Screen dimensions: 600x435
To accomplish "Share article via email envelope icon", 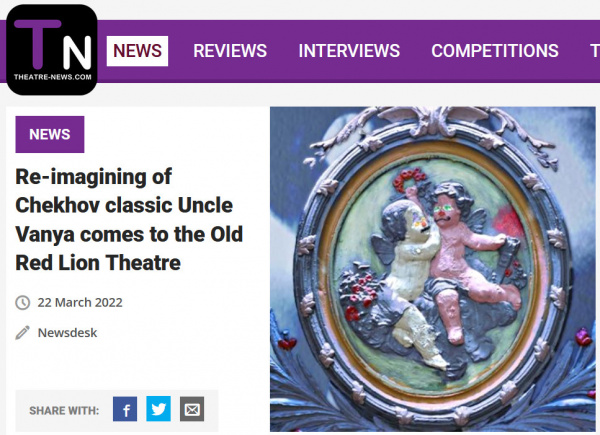I will (192, 409).
